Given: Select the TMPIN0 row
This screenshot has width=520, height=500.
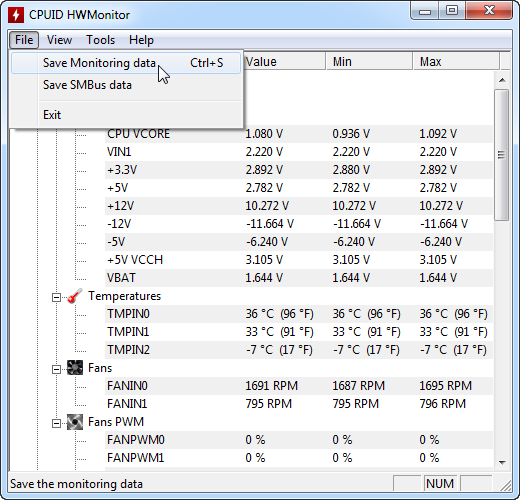Looking at the screenshot, I should [299, 314].
